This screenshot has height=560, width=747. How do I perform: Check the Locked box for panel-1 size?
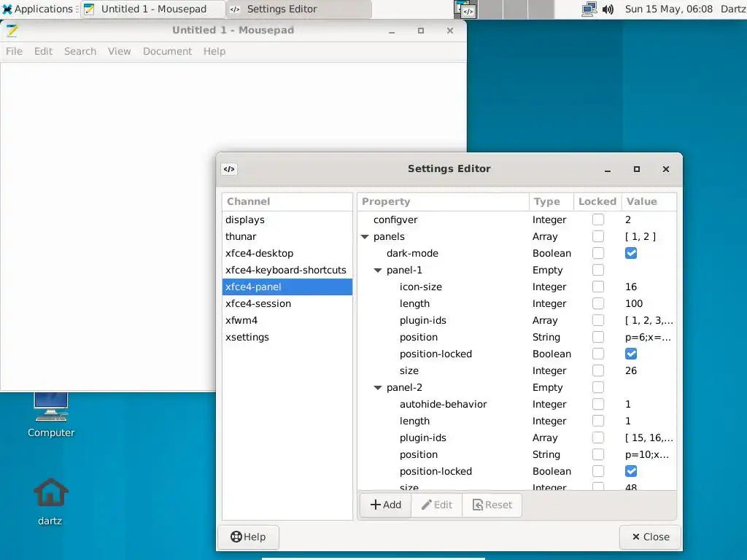598,370
